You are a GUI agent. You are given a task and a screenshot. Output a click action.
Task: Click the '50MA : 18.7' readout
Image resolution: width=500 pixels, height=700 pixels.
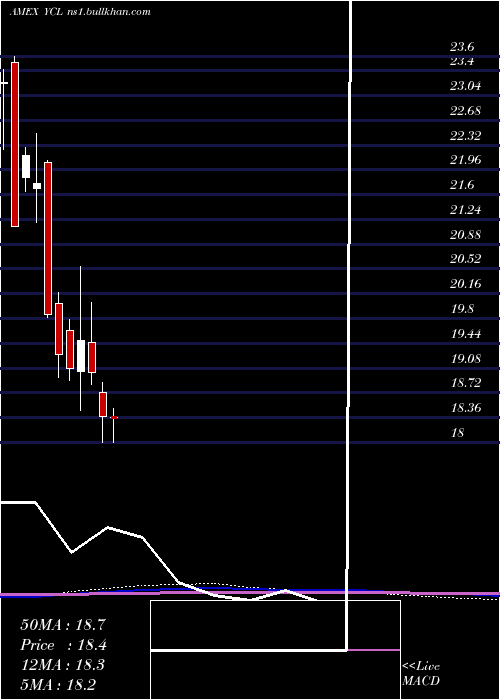coord(63,625)
